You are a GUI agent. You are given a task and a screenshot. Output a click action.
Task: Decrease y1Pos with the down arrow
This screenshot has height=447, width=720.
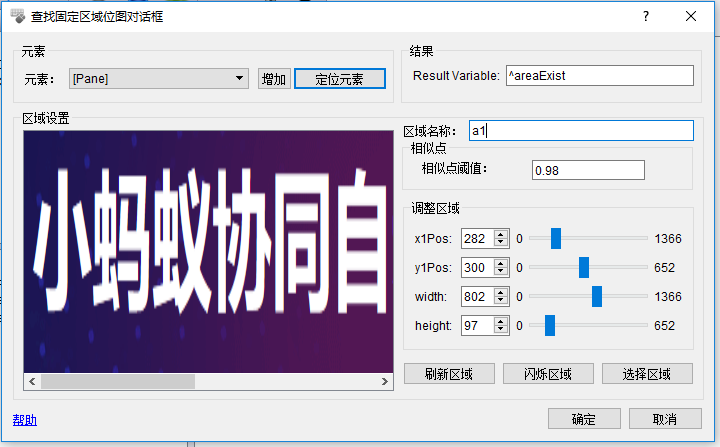pyautogui.click(x=501, y=272)
